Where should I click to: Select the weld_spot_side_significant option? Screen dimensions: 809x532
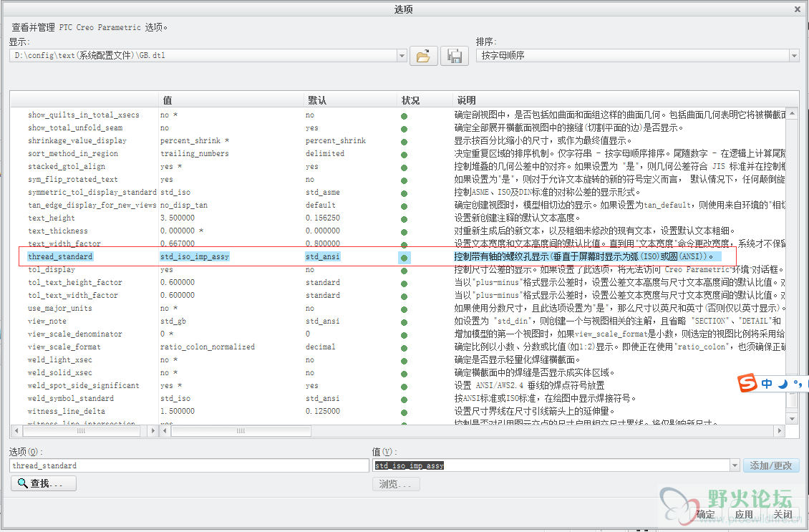coord(84,385)
